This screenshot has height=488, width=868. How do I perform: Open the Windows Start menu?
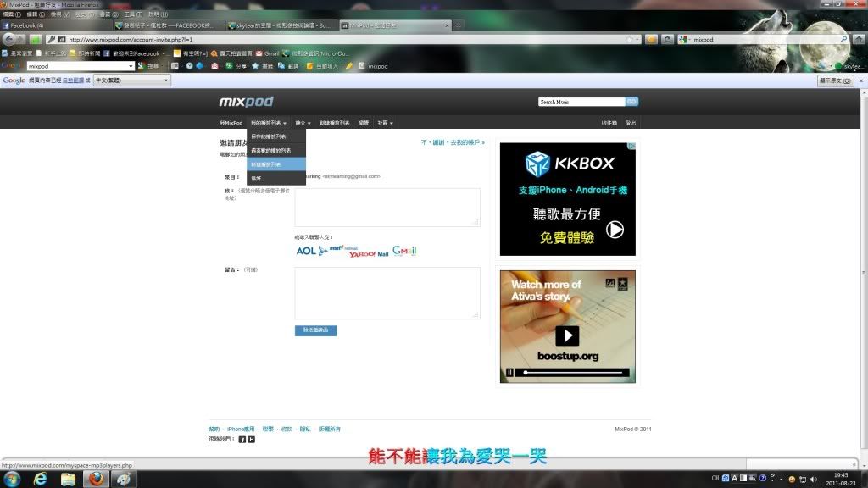pos(12,479)
